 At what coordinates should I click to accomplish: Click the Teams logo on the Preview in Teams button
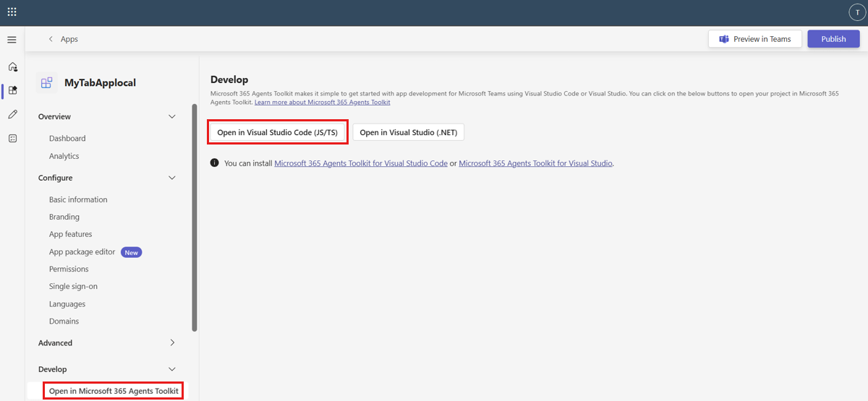tap(723, 39)
